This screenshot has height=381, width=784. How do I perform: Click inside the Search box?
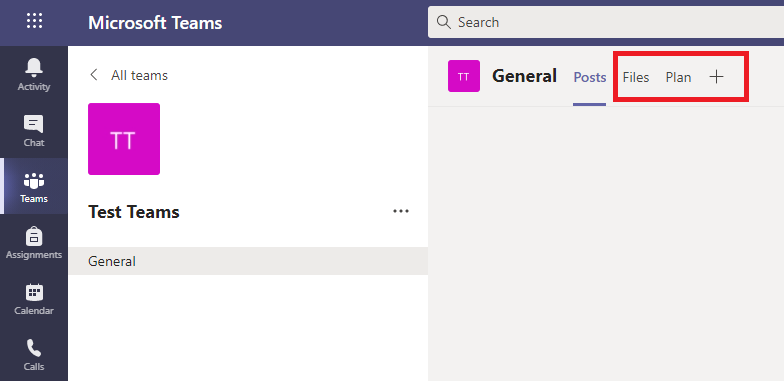(606, 22)
